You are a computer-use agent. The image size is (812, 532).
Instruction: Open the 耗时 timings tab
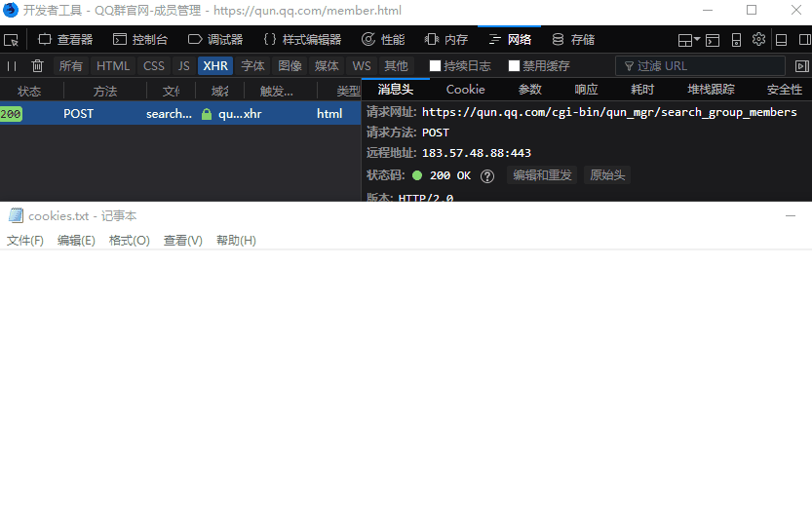click(x=642, y=90)
